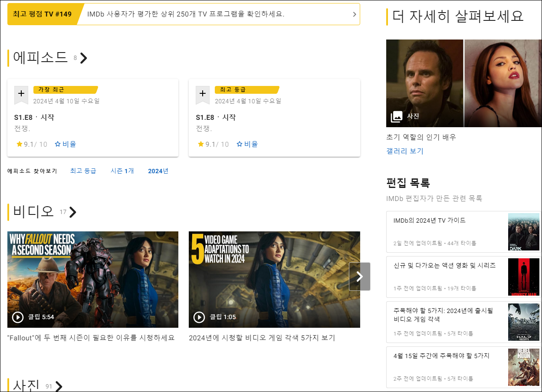Open the 사진 photo gallery icon

[397, 116]
